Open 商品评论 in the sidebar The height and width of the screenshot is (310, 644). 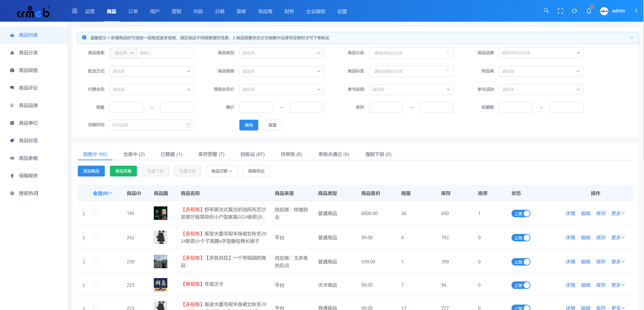(x=34, y=88)
